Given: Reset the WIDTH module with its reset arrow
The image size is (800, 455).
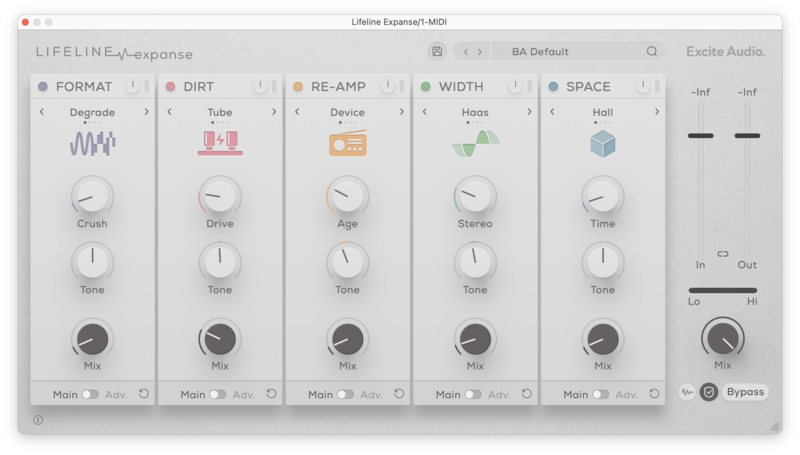Looking at the screenshot, I should click(527, 394).
